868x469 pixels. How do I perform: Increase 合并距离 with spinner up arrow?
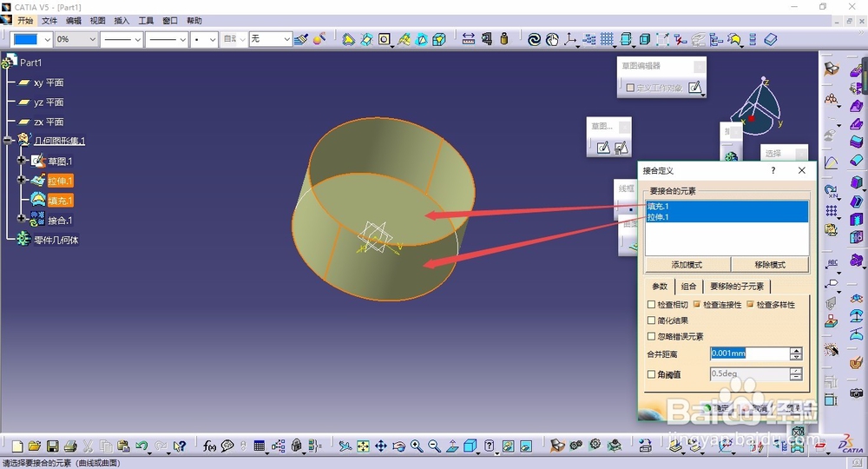pyautogui.click(x=796, y=350)
